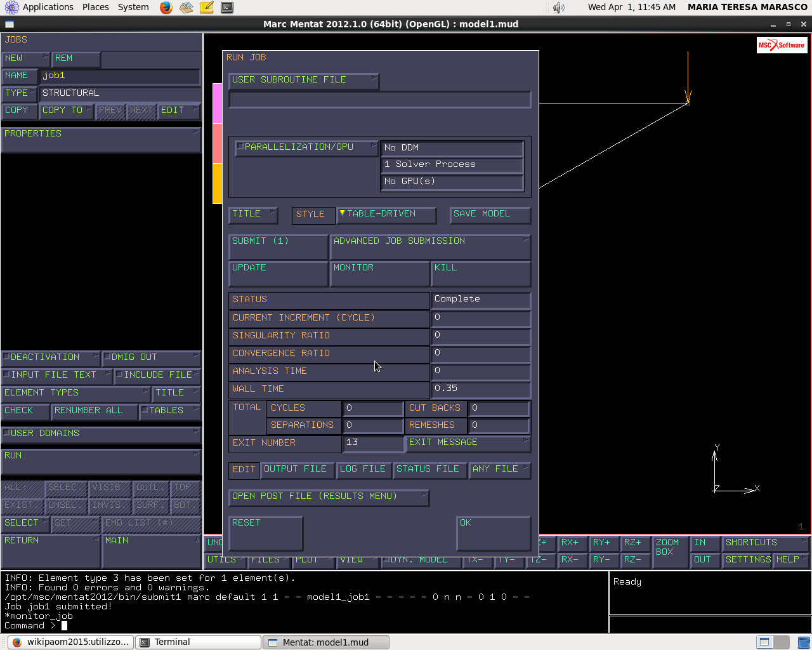812x650 pixels.
Task: Toggle the TABLES option
Action: click(x=145, y=410)
